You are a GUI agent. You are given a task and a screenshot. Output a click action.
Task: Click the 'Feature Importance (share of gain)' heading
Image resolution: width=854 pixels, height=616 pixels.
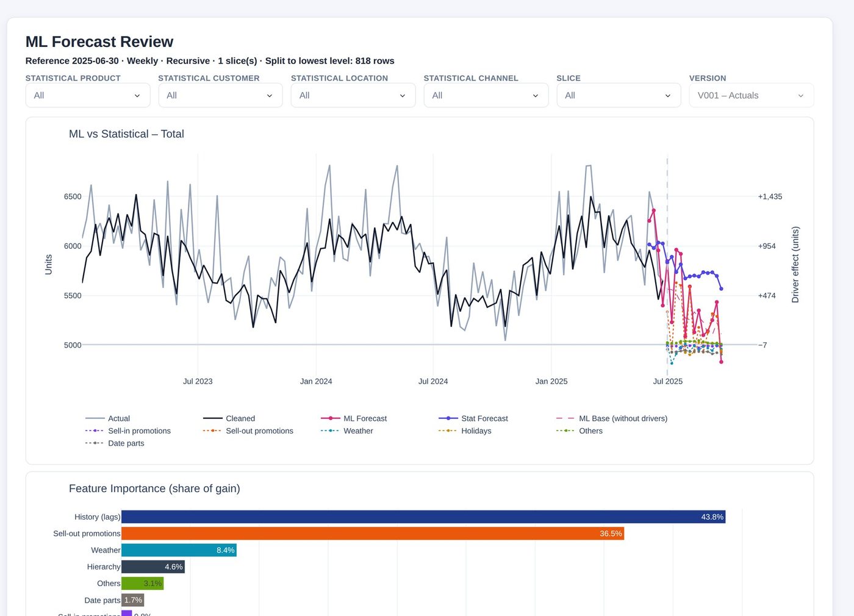pyautogui.click(x=154, y=489)
